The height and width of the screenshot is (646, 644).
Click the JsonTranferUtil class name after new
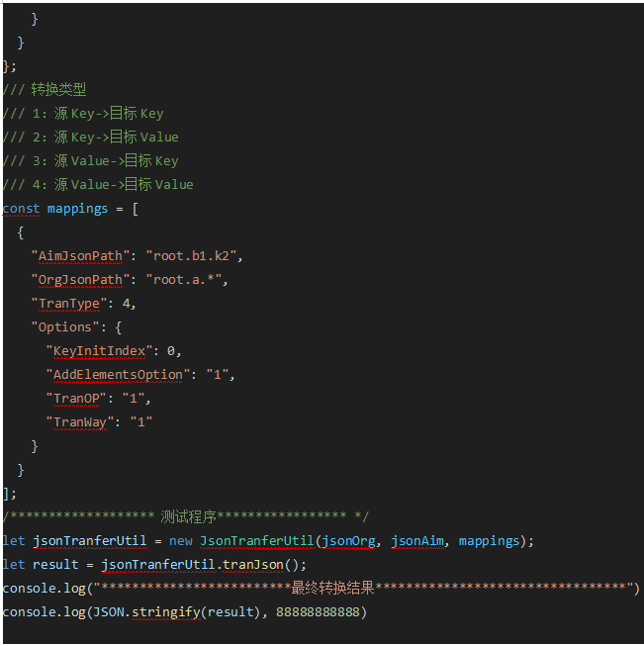point(256,541)
